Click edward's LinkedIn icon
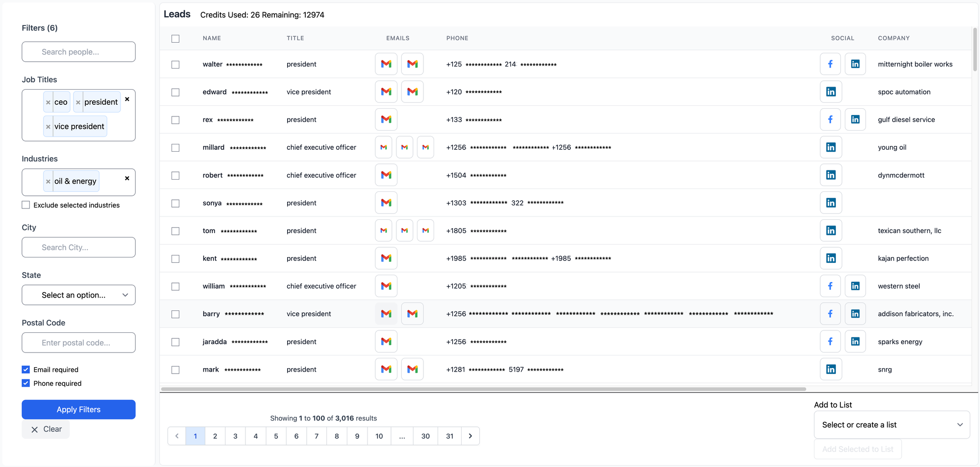 (831, 92)
